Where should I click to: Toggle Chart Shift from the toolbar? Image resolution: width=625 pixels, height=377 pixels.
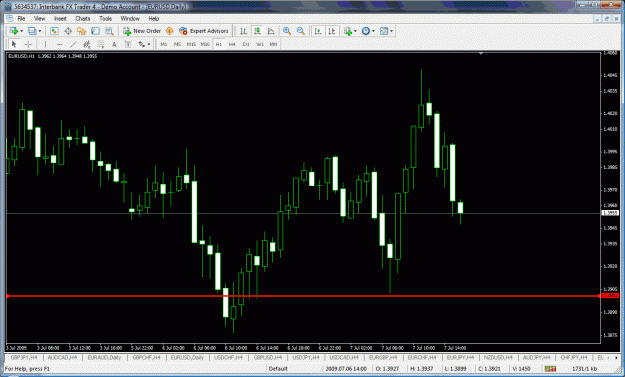[331, 31]
